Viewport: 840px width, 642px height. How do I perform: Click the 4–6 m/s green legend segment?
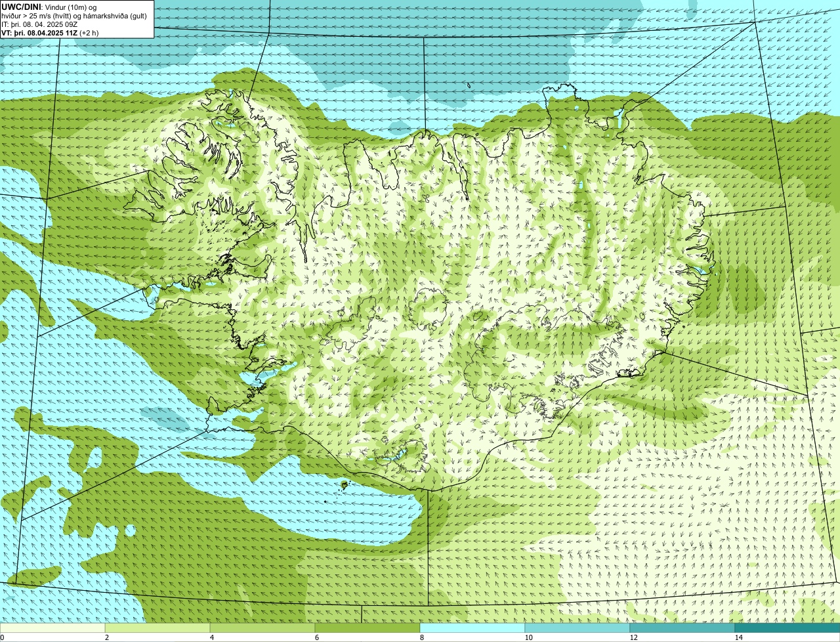coord(262,628)
